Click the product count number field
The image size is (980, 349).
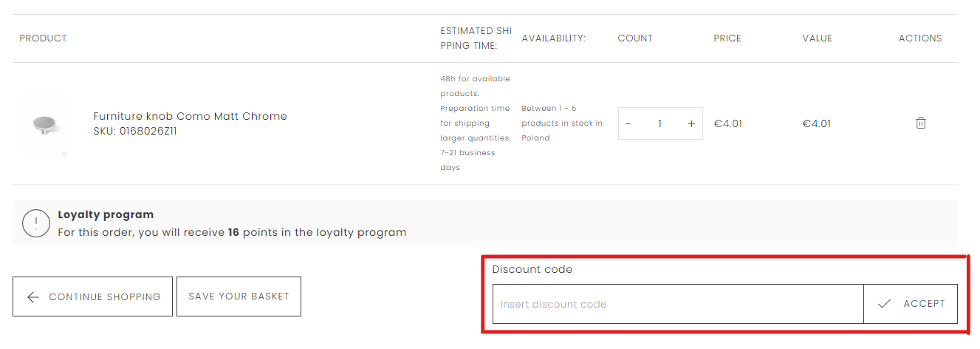[659, 124]
